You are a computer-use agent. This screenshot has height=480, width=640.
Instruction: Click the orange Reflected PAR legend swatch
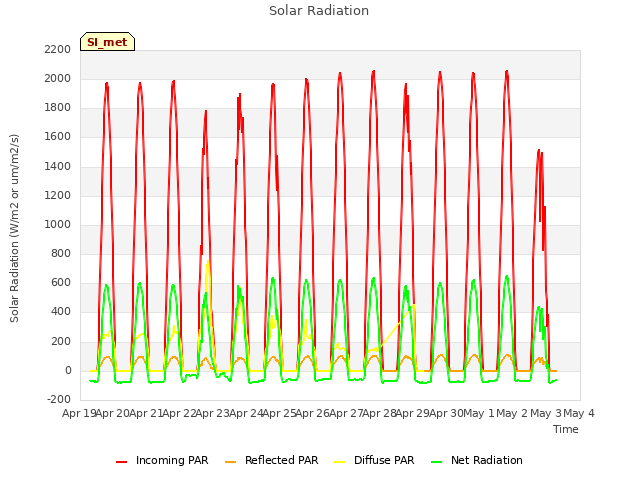pyautogui.click(x=231, y=462)
